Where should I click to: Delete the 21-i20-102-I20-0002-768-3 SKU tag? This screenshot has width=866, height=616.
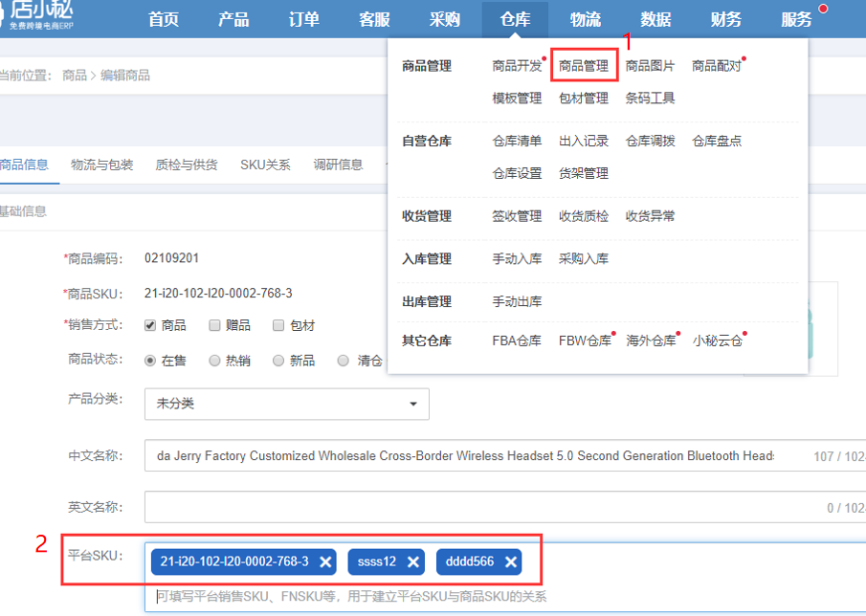click(x=326, y=561)
